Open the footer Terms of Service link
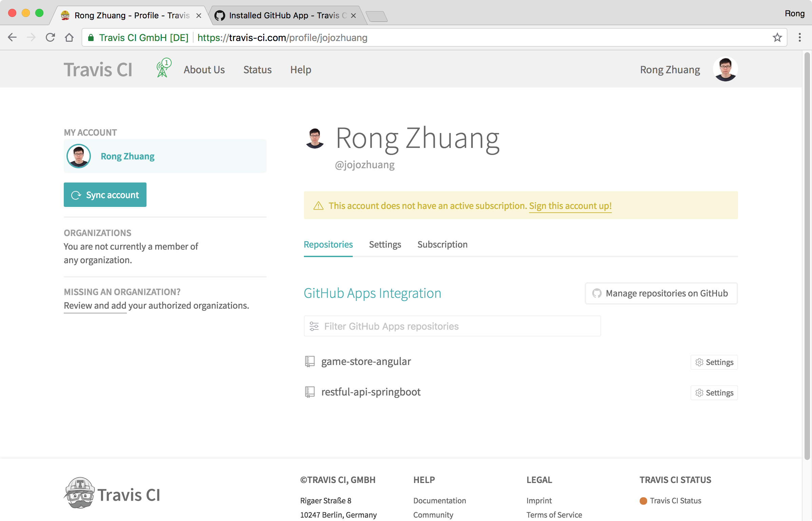This screenshot has width=812, height=521. point(554,515)
